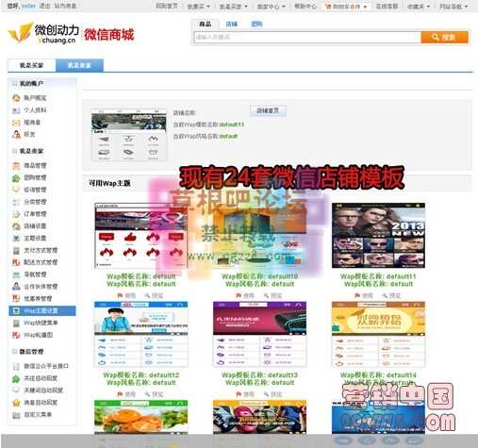
Task: Open the 在线客服 link
Action: (387, 6)
